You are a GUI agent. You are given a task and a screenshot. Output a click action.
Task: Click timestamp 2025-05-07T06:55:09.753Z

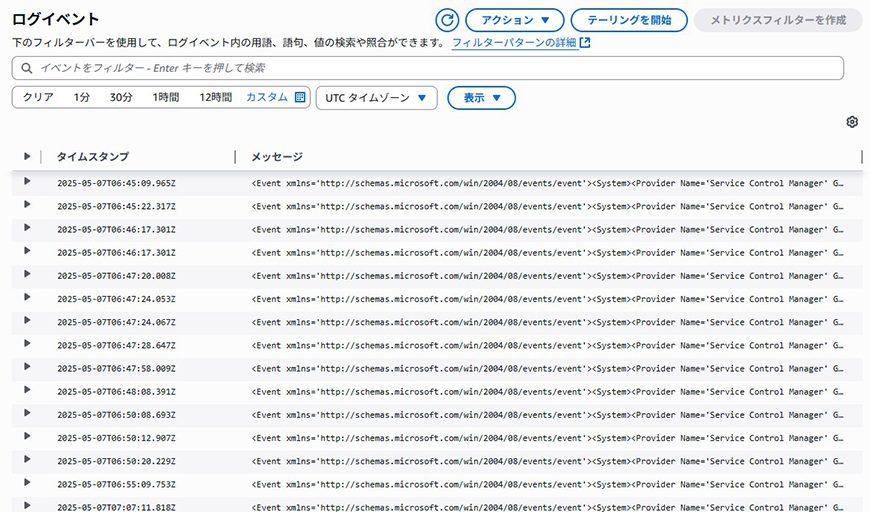click(116, 484)
